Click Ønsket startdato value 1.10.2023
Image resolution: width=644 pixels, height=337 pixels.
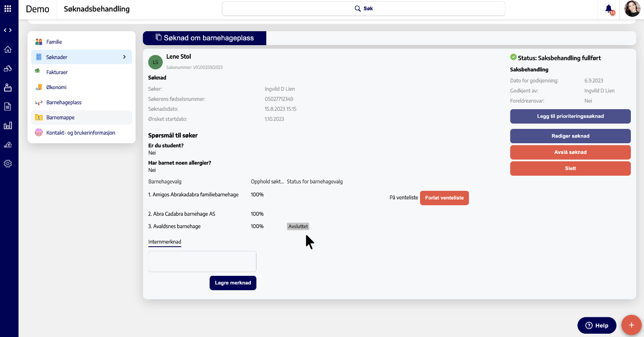coord(275,119)
